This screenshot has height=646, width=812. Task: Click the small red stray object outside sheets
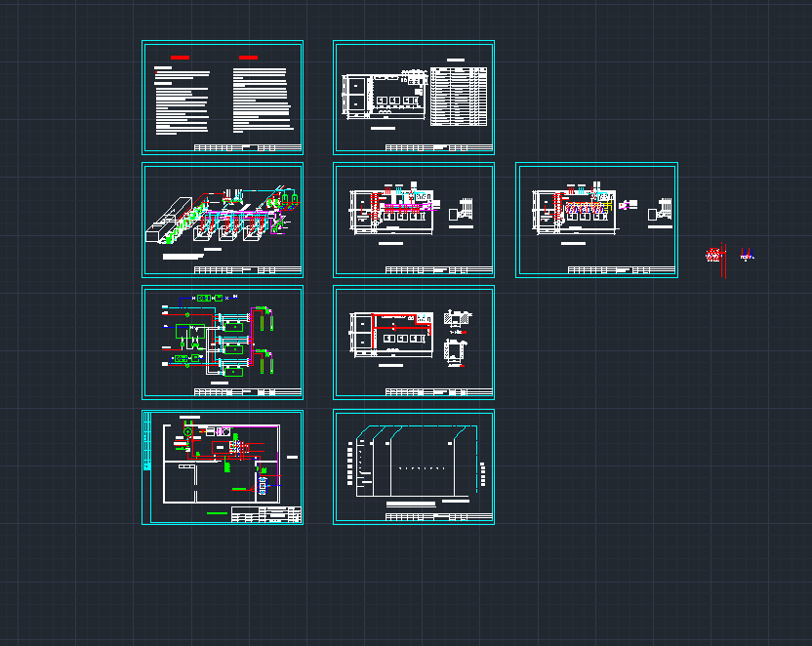pos(716,259)
